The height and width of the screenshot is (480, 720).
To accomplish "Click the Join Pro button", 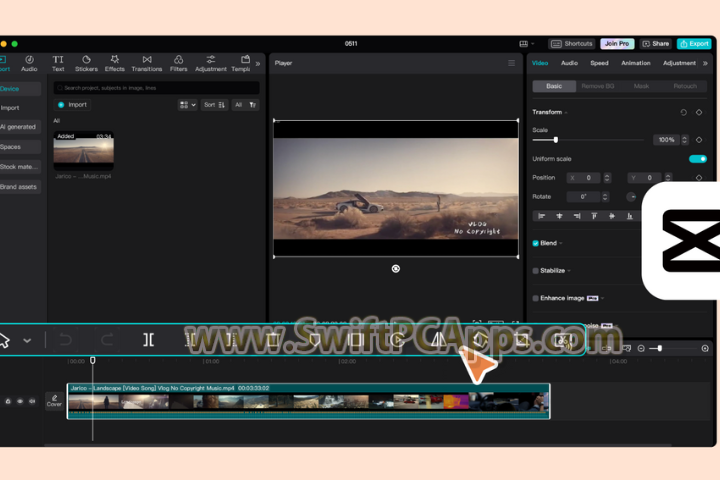I will coord(617,44).
